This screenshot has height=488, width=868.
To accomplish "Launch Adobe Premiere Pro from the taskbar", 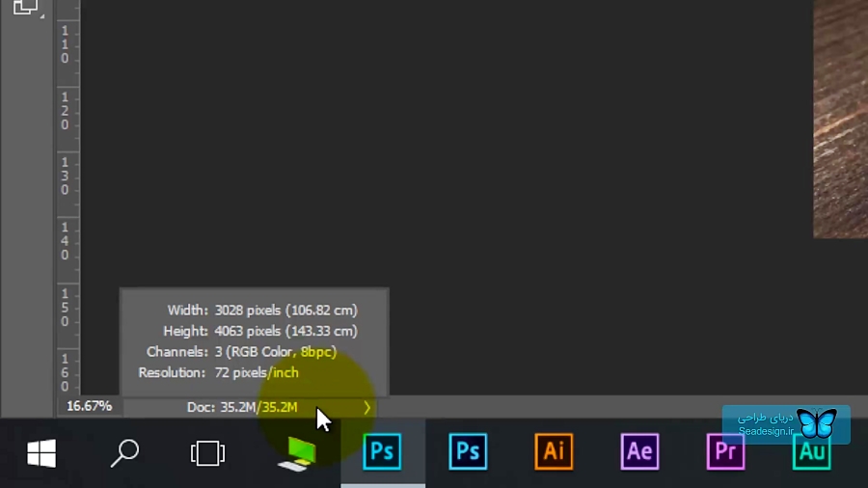I will point(725,451).
